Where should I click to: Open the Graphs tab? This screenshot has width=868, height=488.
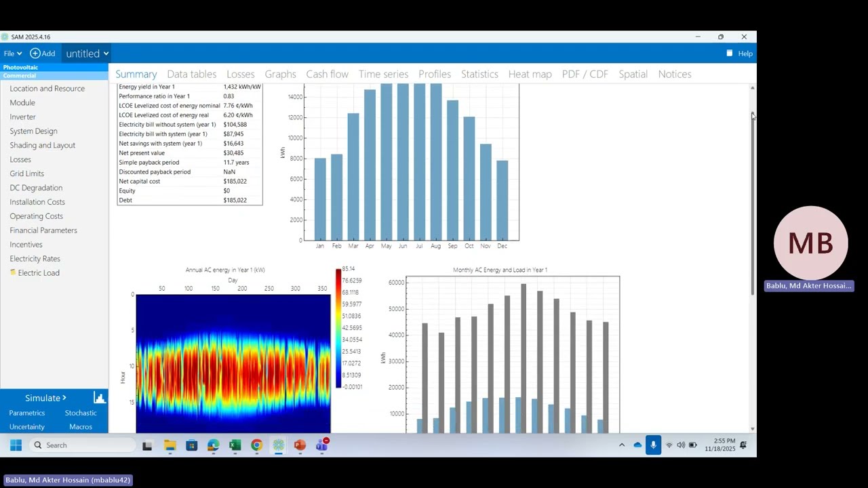(280, 74)
